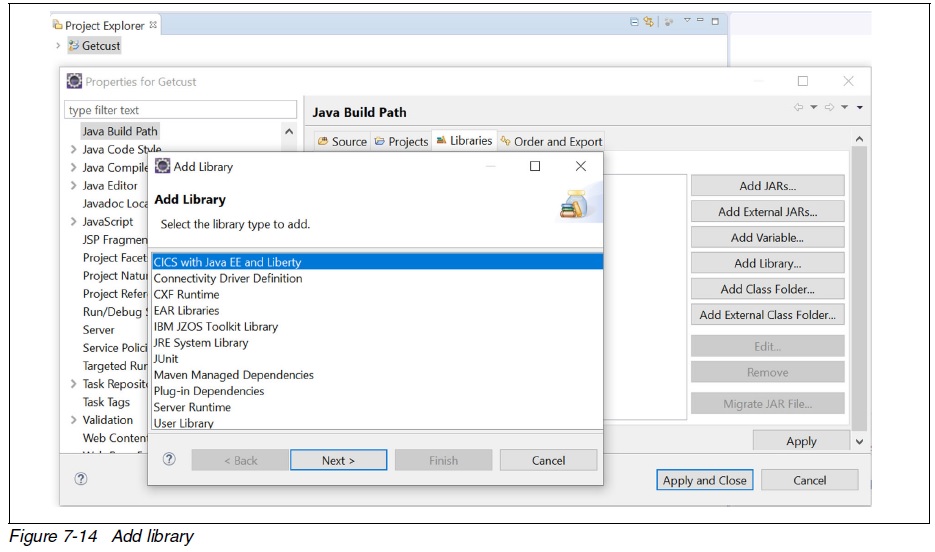Click the help icon in Properties dialog

pos(81,479)
